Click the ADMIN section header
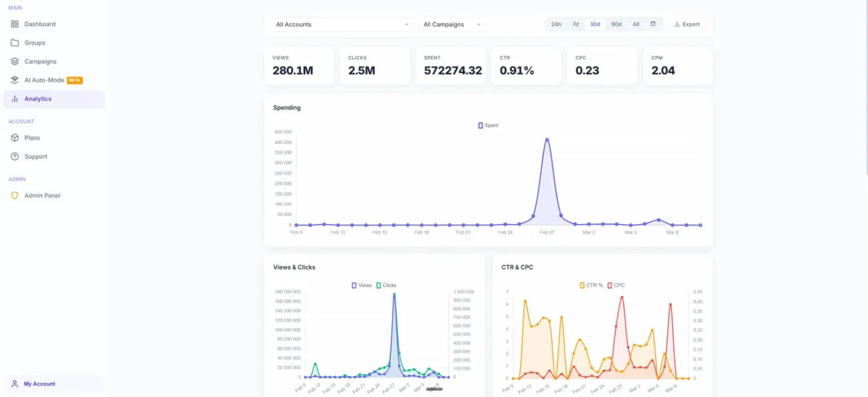Screen dimensions: 868x397 pyautogui.click(x=17, y=179)
